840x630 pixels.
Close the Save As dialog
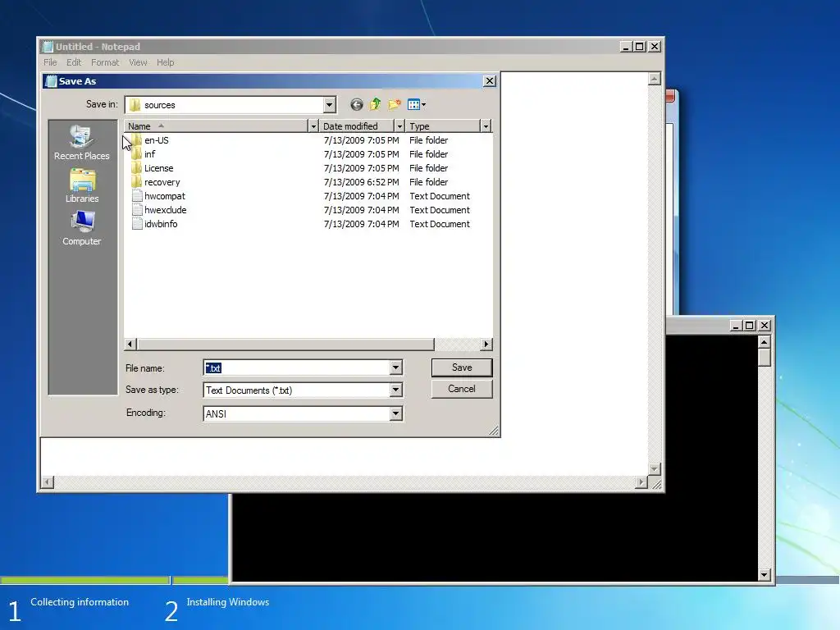490,81
